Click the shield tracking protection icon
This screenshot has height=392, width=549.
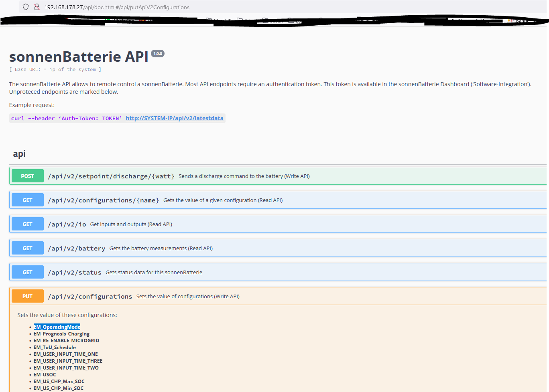point(26,7)
